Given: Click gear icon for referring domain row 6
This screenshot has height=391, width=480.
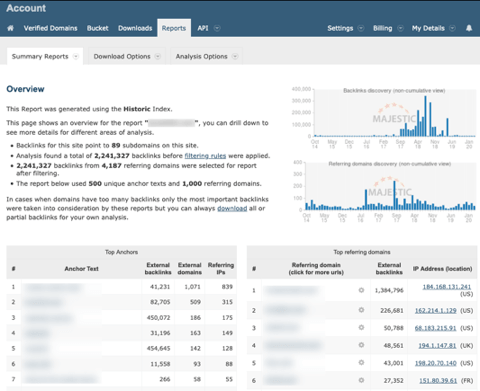Looking at the screenshot, I should pos(361,380).
